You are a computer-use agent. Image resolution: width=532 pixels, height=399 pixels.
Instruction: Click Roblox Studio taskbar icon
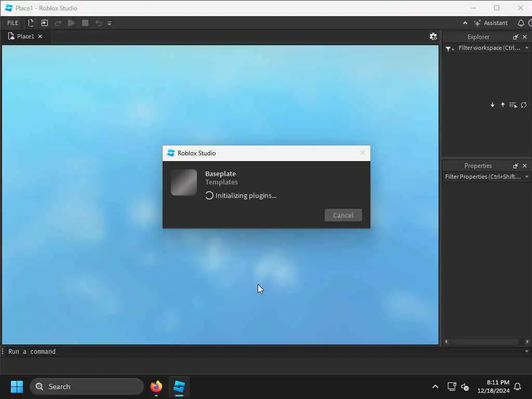(179, 387)
